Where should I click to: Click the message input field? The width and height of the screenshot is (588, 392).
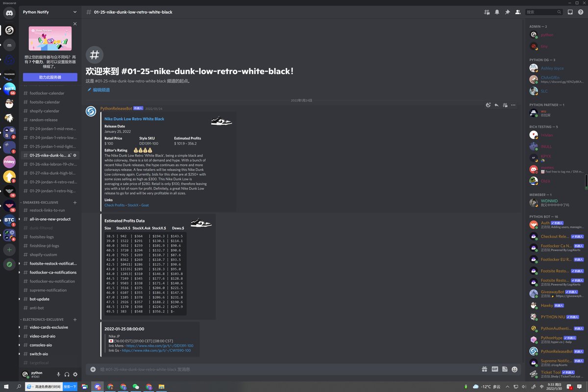tap(289, 369)
